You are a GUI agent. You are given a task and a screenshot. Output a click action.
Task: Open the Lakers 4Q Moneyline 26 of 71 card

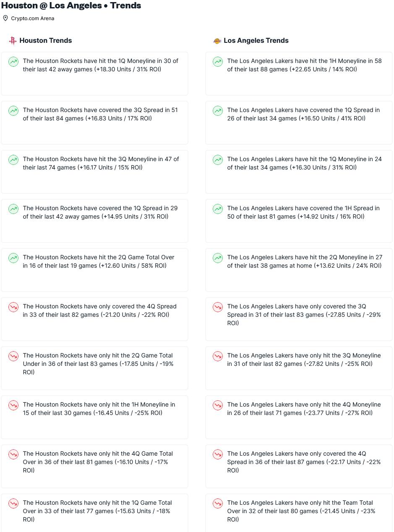[x=299, y=417]
